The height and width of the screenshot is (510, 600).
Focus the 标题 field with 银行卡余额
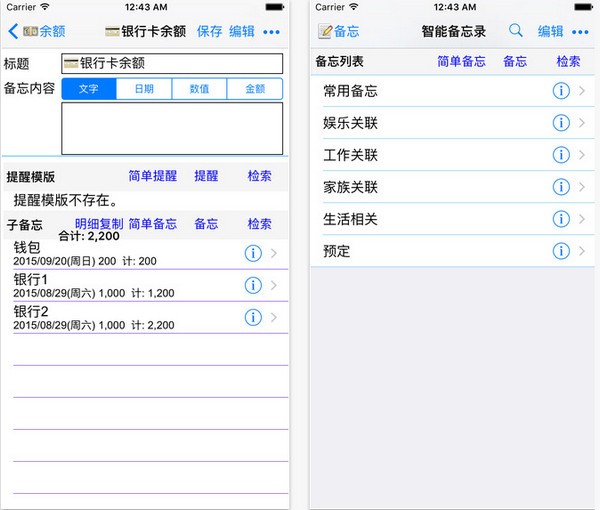tap(172, 64)
